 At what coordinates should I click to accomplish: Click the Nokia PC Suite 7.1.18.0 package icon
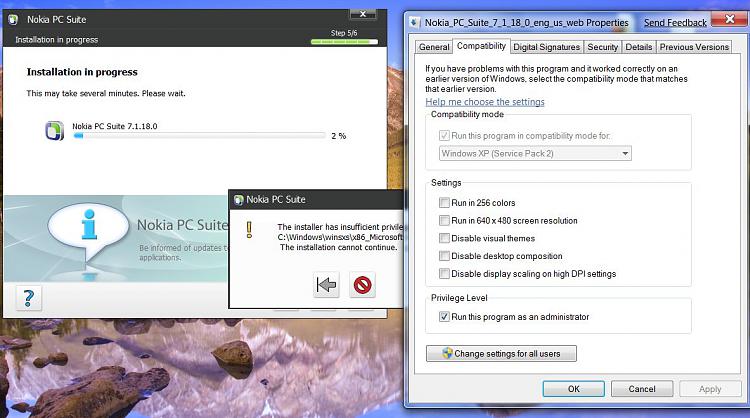tap(54, 131)
